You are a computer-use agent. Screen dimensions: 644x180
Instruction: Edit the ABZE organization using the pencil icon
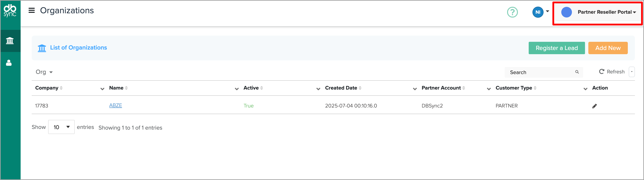coord(594,106)
